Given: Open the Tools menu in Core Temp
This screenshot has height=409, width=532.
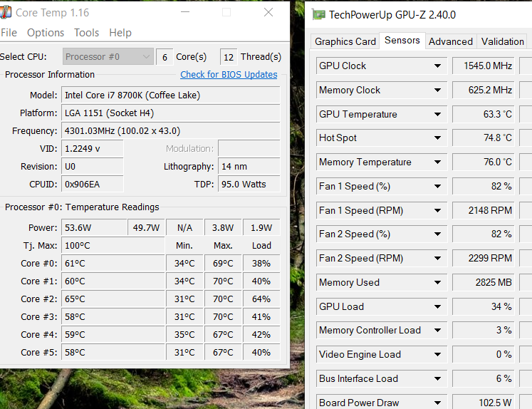Looking at the screenshot, I should click(x=86, y=33).
